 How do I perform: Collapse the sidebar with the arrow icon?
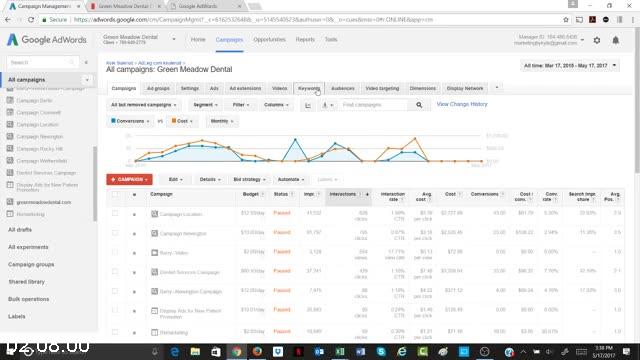[x=86, y=62]
